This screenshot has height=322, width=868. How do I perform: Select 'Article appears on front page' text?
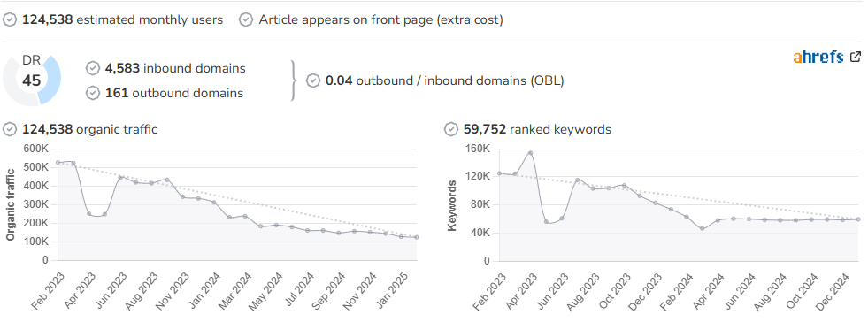click(347, 20)
